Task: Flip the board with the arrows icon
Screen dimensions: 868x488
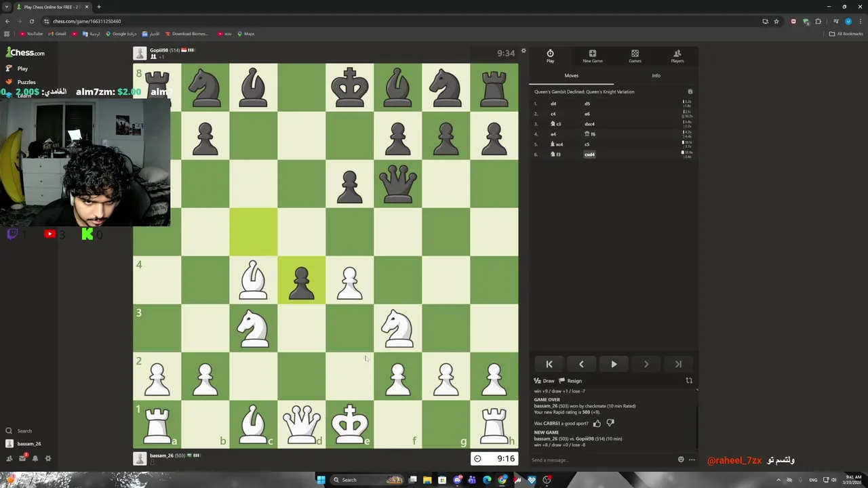Action: [x=689, y=381]
